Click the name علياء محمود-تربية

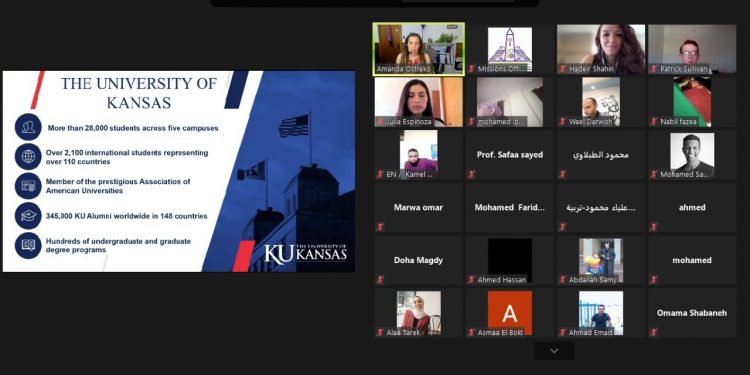(x=601, y=208)
